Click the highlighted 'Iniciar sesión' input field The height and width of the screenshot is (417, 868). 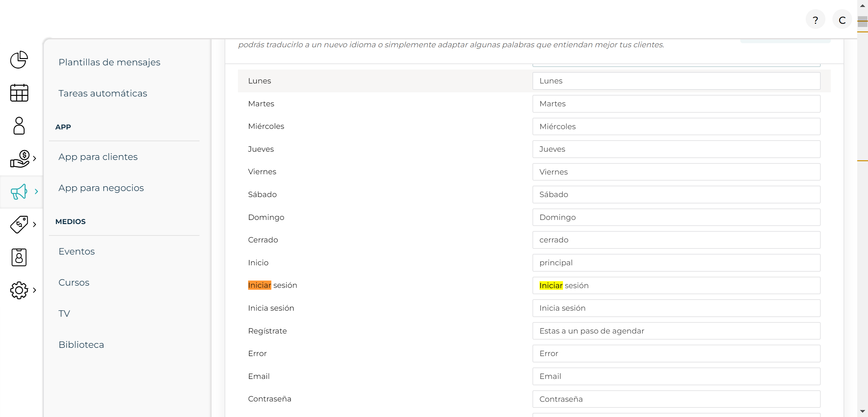[676, 285]
